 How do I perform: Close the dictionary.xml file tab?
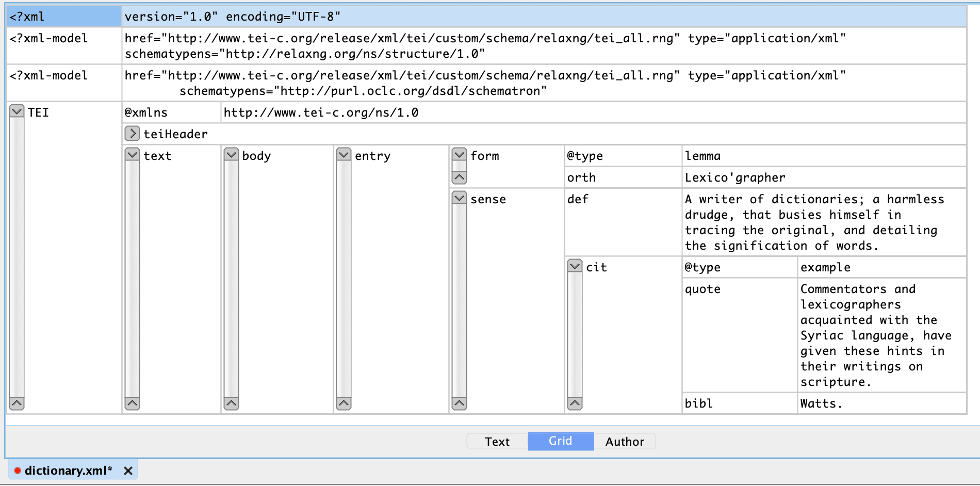[x=128, y=471]
